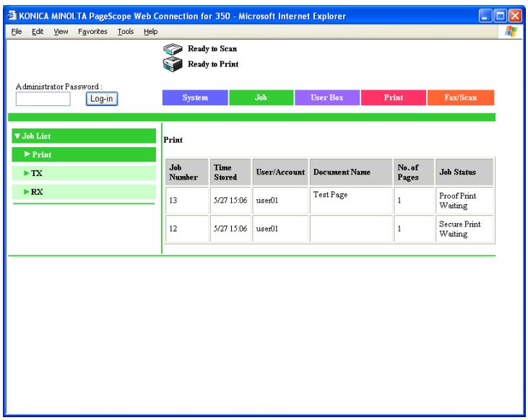Open the View menu
Image resolution: width=528 pixels, height=420 pixels.
click(61, 32)
